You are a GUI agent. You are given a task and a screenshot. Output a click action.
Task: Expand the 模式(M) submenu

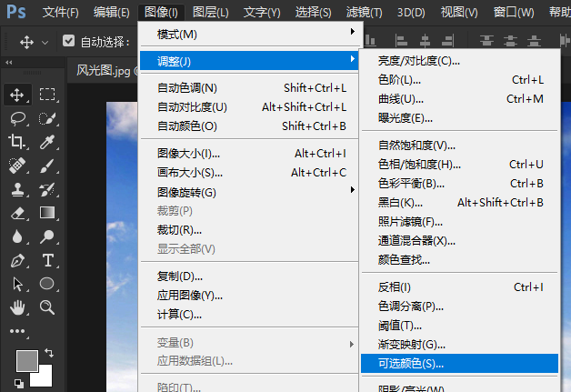click(249, 35)
